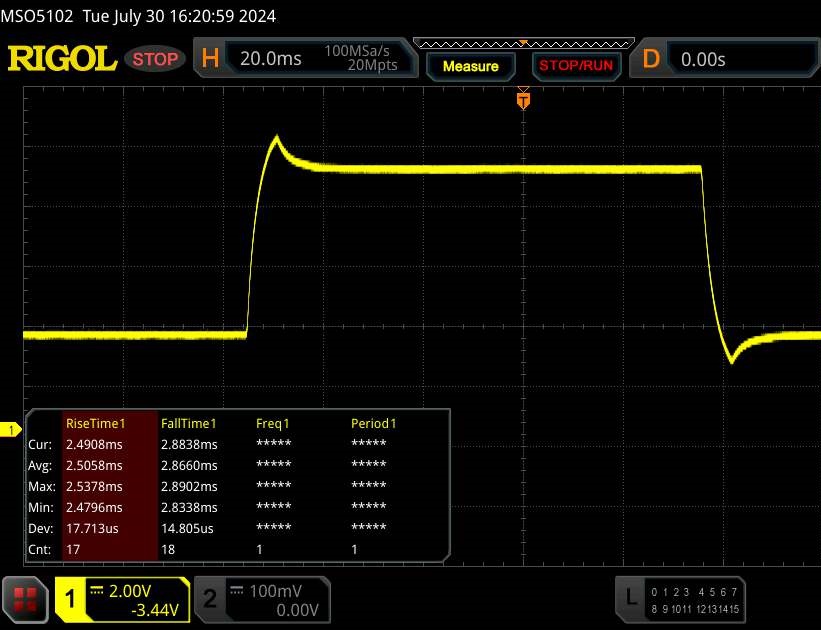Image resolution: width=821 pixels, height=630 pixels.
Task: Click FallTime1 min value 2.8338ms
Action: coord(189,507)
